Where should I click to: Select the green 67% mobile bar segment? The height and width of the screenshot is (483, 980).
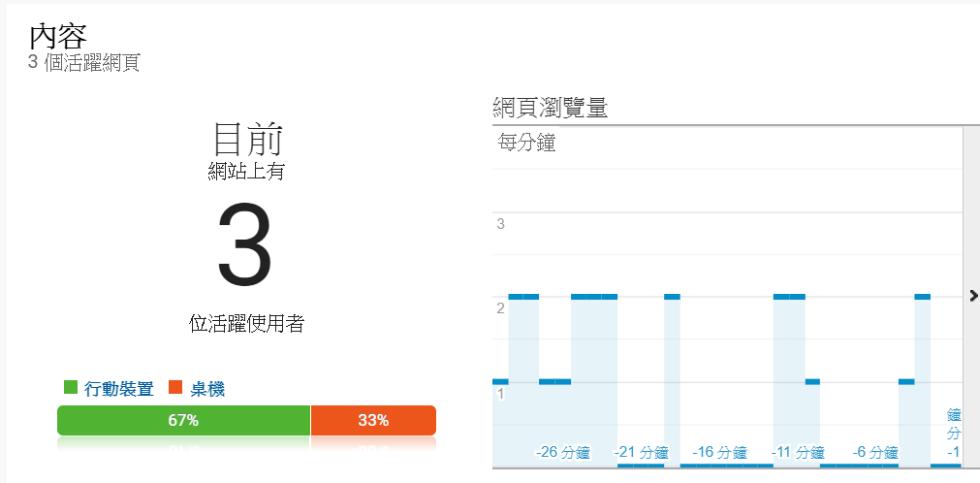[183, 420]
